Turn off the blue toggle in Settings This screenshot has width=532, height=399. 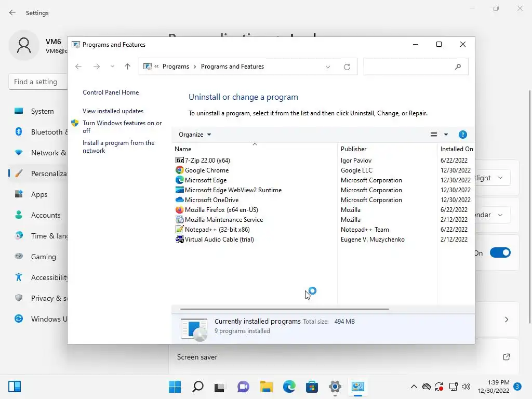(x=500, y=253)
